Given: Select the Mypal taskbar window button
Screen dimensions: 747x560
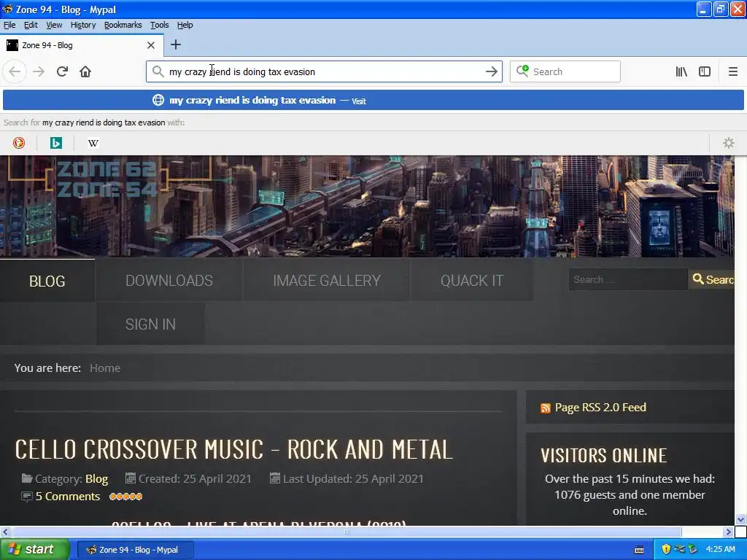Looking at the screenshot, I should (135, 550).
